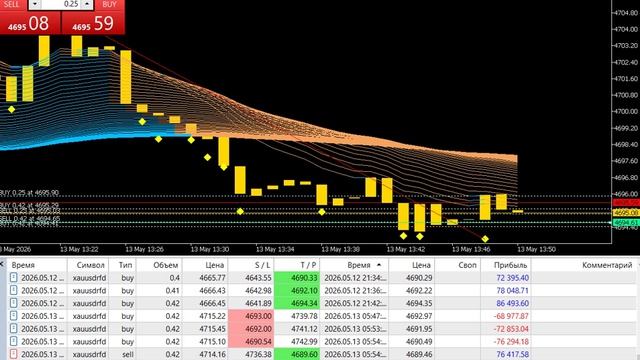This screenshot has height=360, width=640.
Task: Sort by the S / L column header
Action: click(x=251, y=265)
